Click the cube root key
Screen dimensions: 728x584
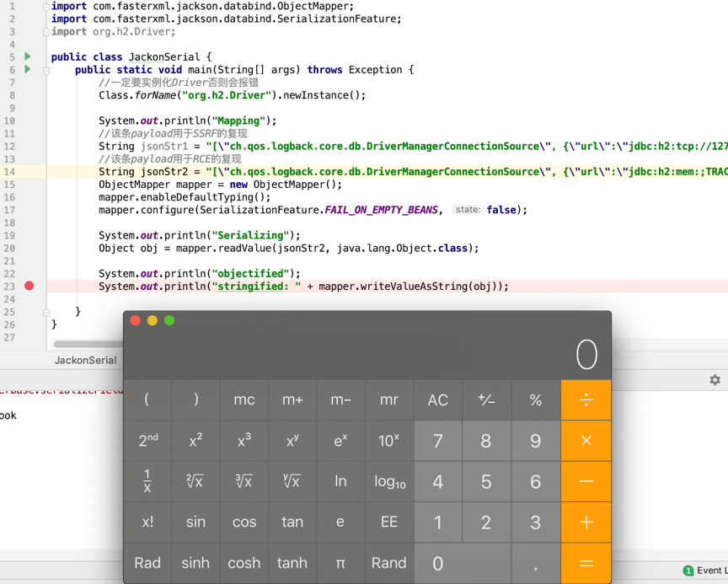[x=244, y=481]
